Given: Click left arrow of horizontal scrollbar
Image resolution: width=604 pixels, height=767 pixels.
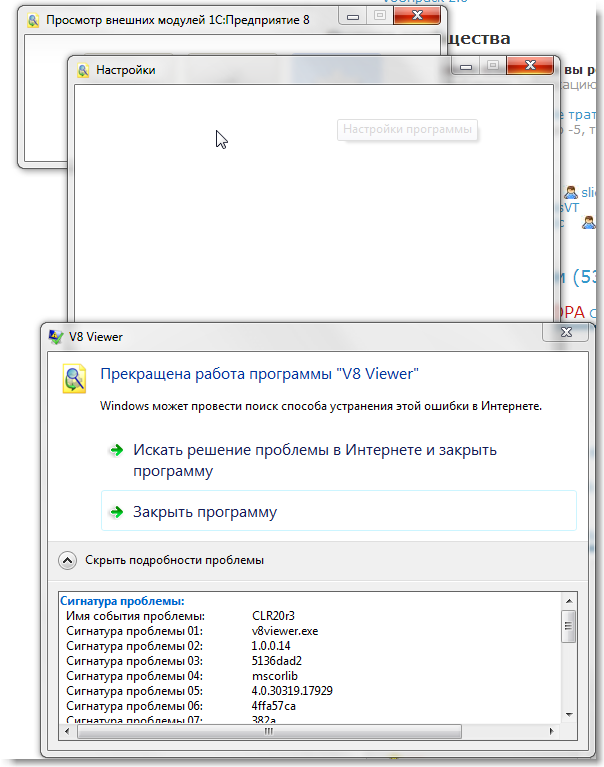Looking at the screenshot, I should (x=67, y=732).
